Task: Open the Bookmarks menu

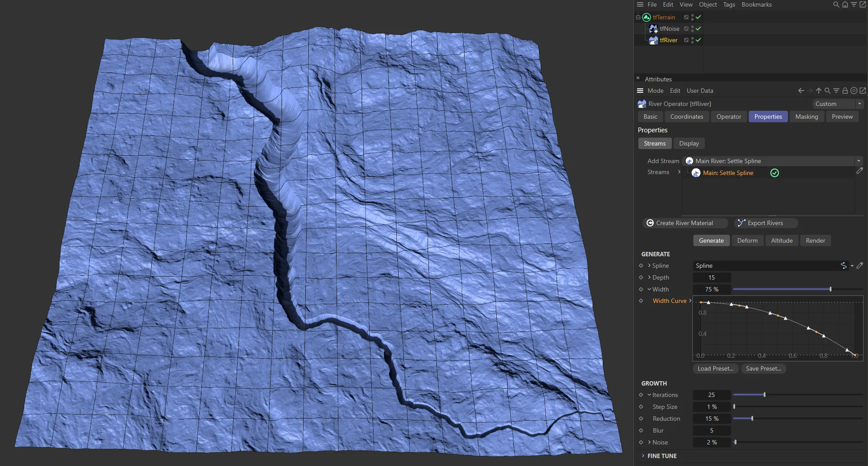Action: [757, 4]
